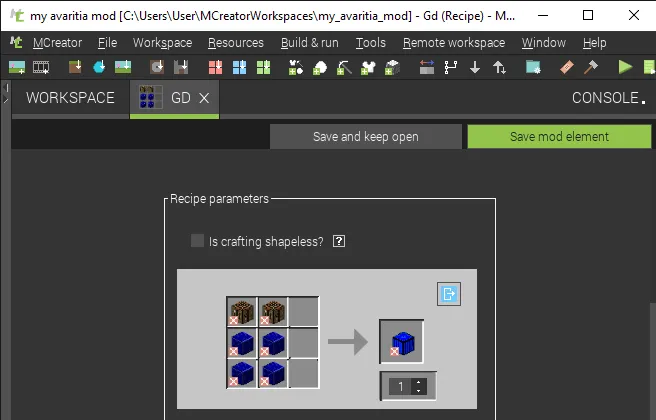Click the export recipe icon in crafting grid
Screen dimensions: 656x420
(449, 294)
